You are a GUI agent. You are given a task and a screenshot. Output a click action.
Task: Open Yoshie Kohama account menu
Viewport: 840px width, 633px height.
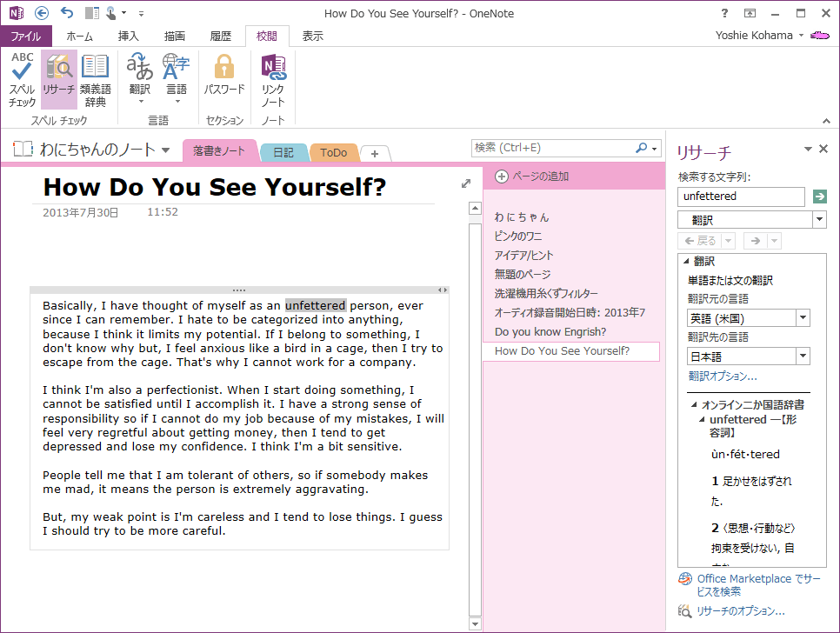[759, 36]
